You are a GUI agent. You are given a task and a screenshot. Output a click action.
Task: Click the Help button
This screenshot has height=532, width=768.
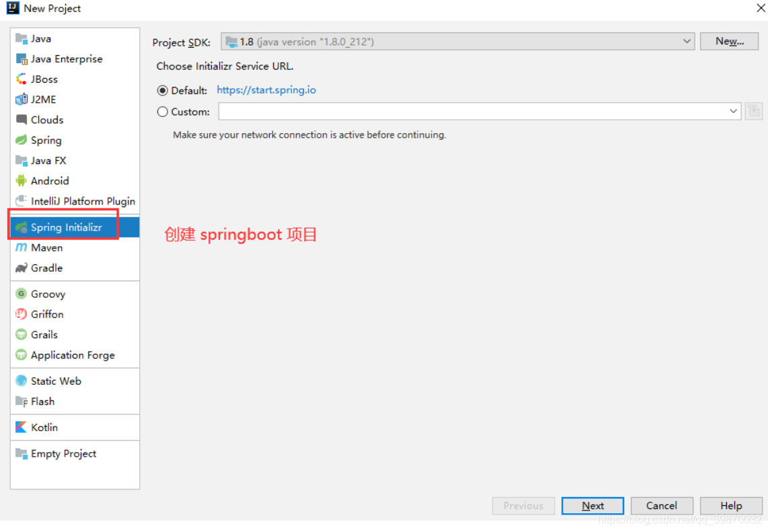pyautogui.click(x=731, y=506)
